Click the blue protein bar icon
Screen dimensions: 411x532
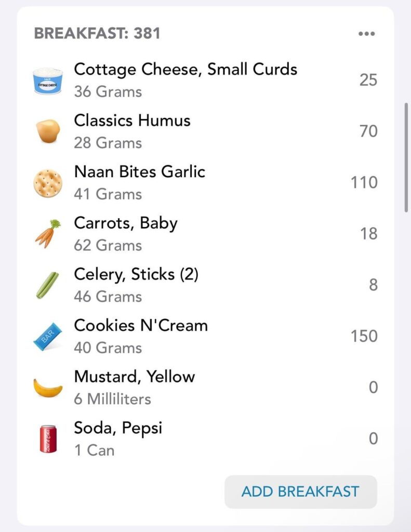tap(48, 336)
